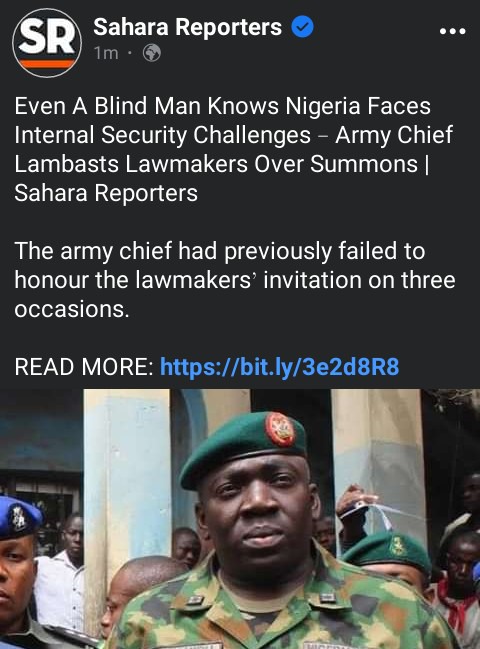Screen dimensions: 480x649
Task: Click the red badge on the green beret
Action: (x=280, y=430)
